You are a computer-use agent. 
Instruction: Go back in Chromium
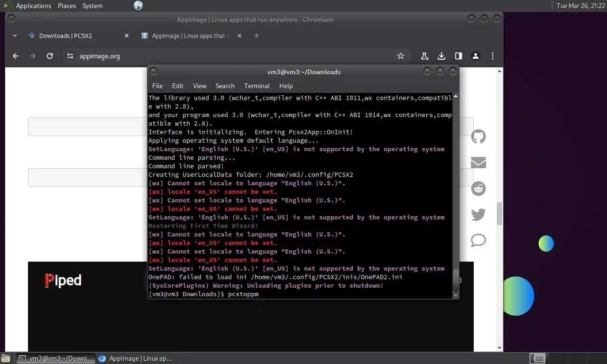coord(16,56)
